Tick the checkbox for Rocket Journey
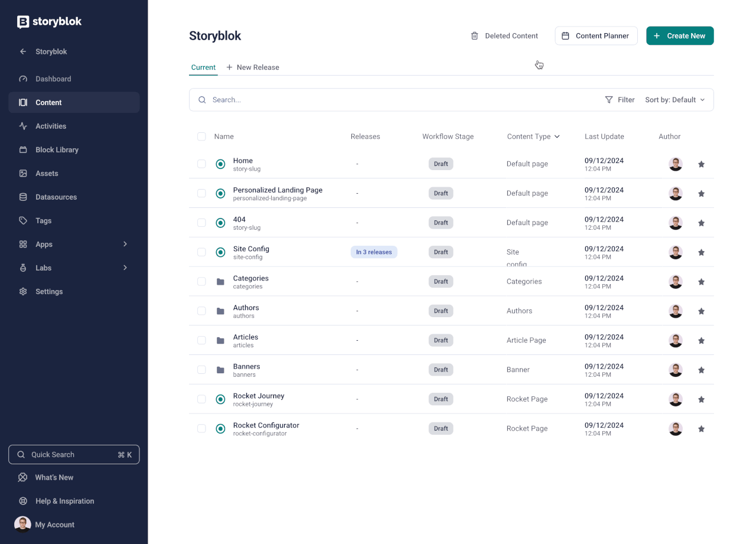The height and width of the screenshot is (544, 756). tap(201, 399)
